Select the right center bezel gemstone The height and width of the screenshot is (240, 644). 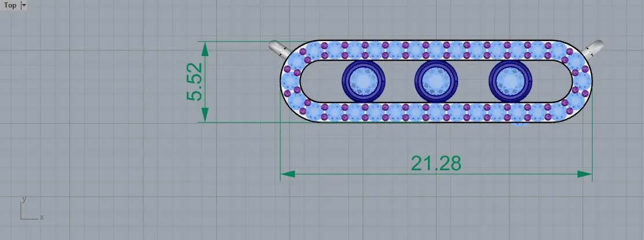(x=511, y=81)
